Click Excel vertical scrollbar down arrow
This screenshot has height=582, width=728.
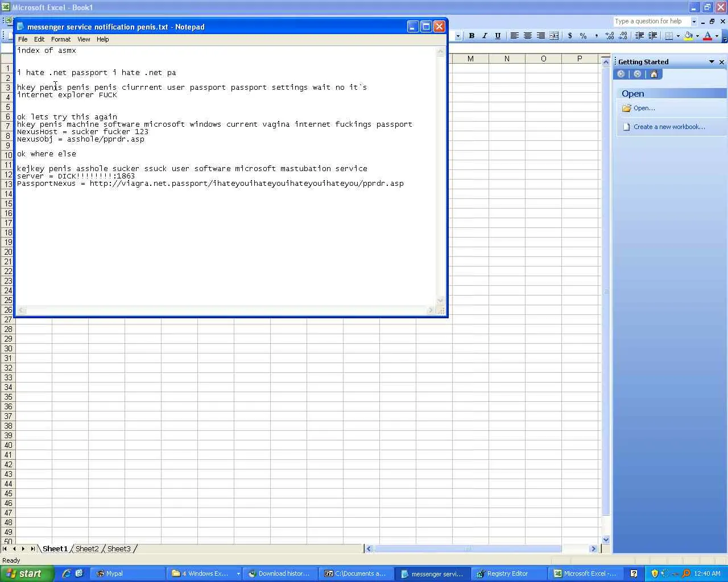point(606,539)
